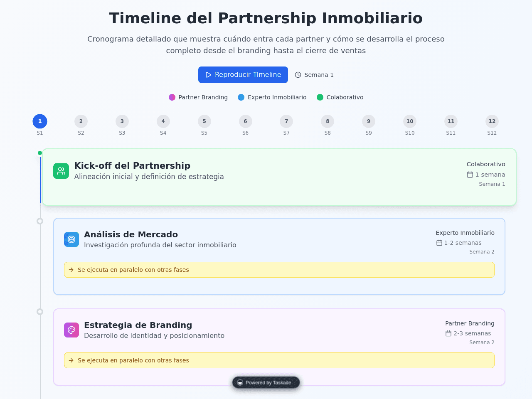
Task: Click the clock icon beside Semana 1
Action: [x=298, y=75]
